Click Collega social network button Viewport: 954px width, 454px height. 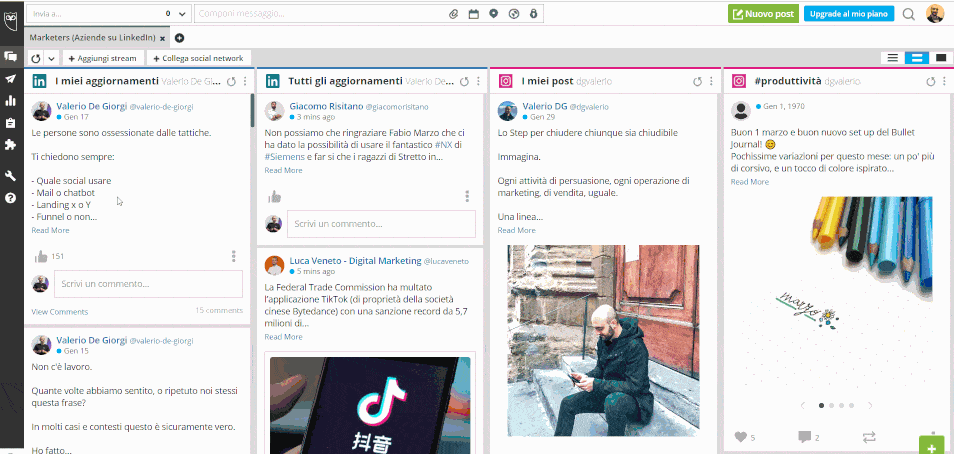click(199, 58)
